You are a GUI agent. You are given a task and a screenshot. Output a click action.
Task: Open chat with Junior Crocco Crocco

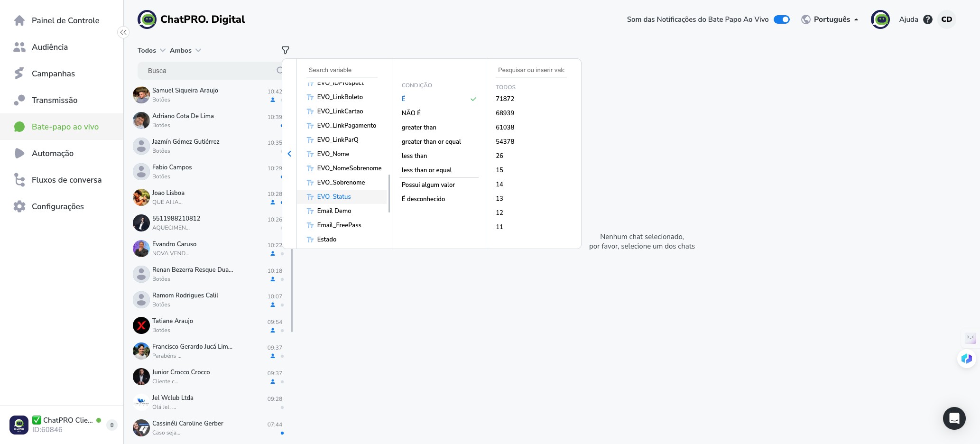tap(207, 377)
